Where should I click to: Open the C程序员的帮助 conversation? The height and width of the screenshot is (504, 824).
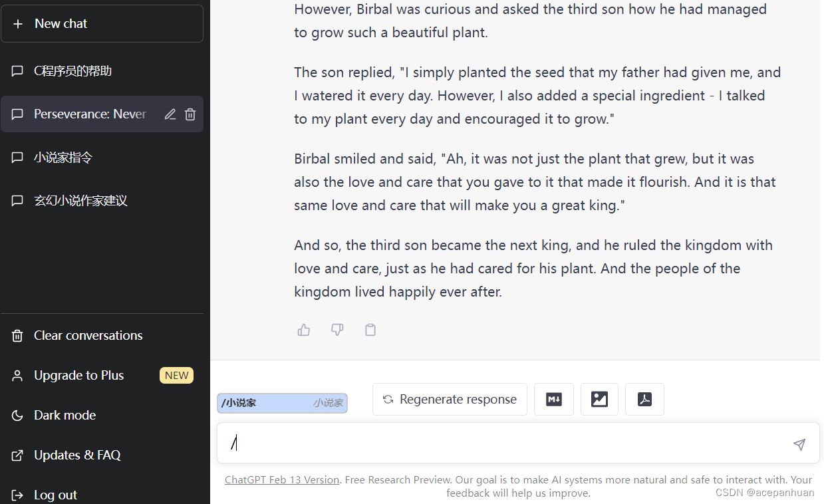(x=102, y=71)
